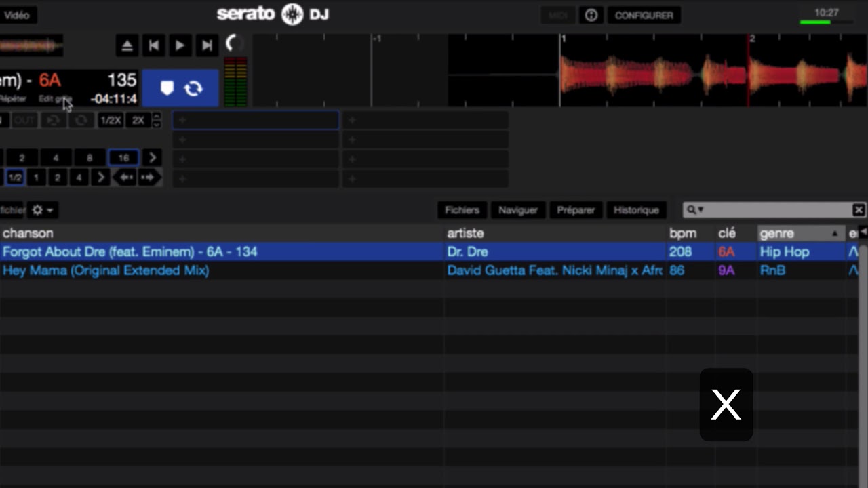Add a cue in the first right slot

pyautogui.click(x=426, y=121)
